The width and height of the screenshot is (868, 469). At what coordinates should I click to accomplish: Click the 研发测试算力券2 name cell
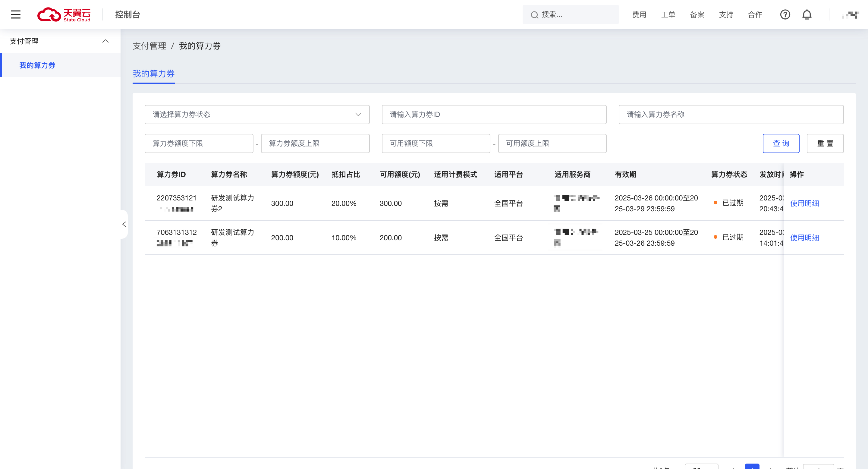tap(232, 203)
